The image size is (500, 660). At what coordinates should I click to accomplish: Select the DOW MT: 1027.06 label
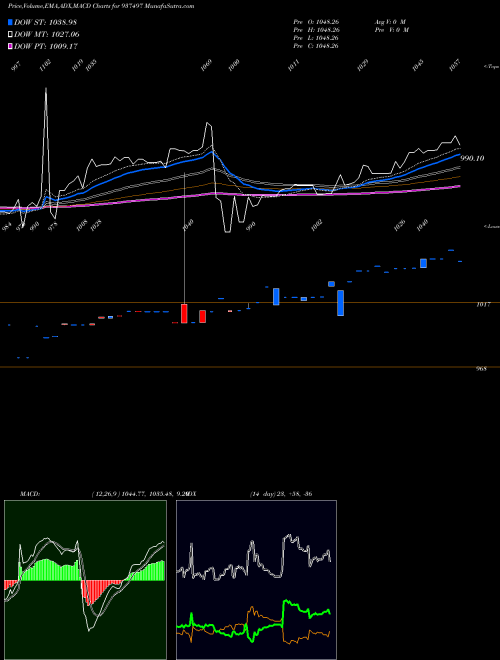click(47, 35)
